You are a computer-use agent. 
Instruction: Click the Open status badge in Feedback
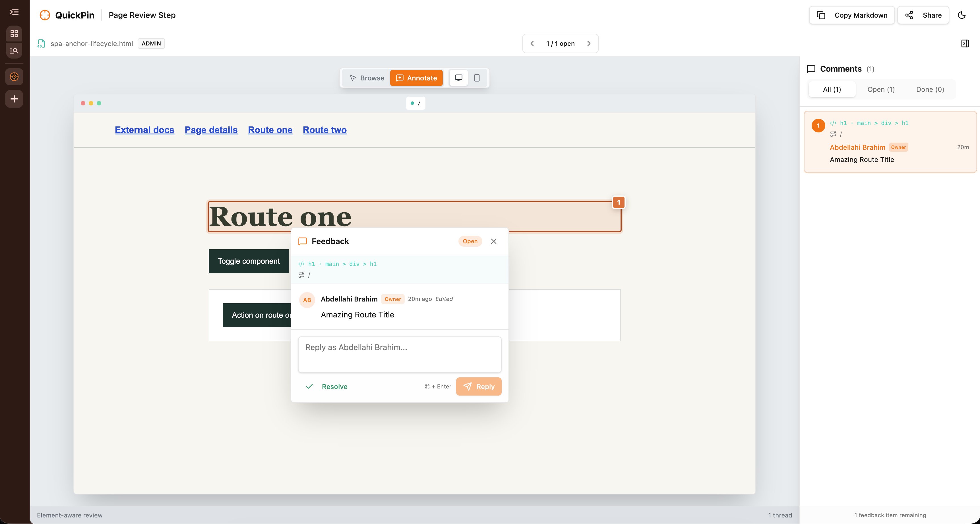[470, 242]
